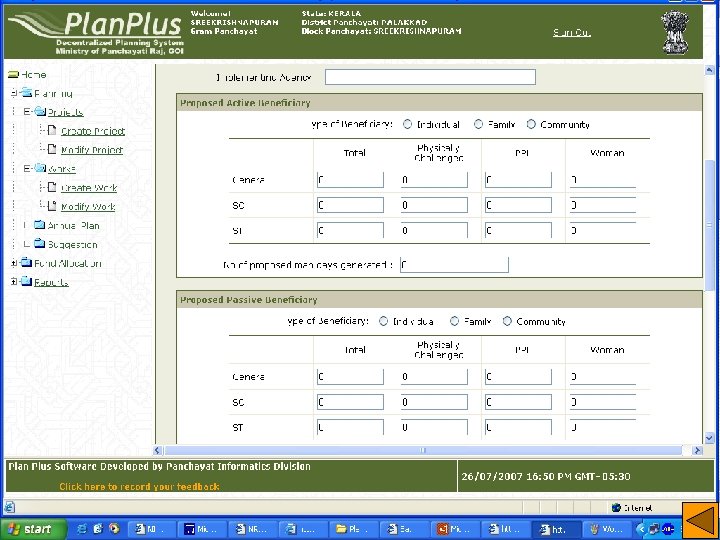Open the Modify Work link
720x540 pixels.
[88, 206]
